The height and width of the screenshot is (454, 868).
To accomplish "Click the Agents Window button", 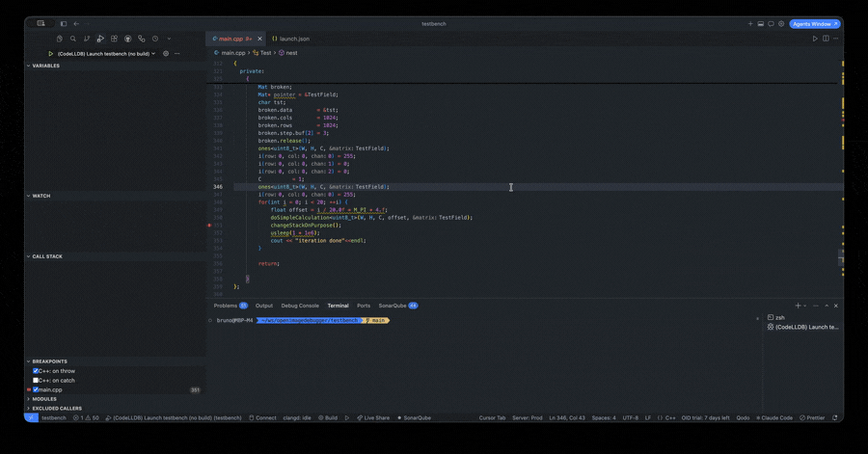I will click(815, 24).
